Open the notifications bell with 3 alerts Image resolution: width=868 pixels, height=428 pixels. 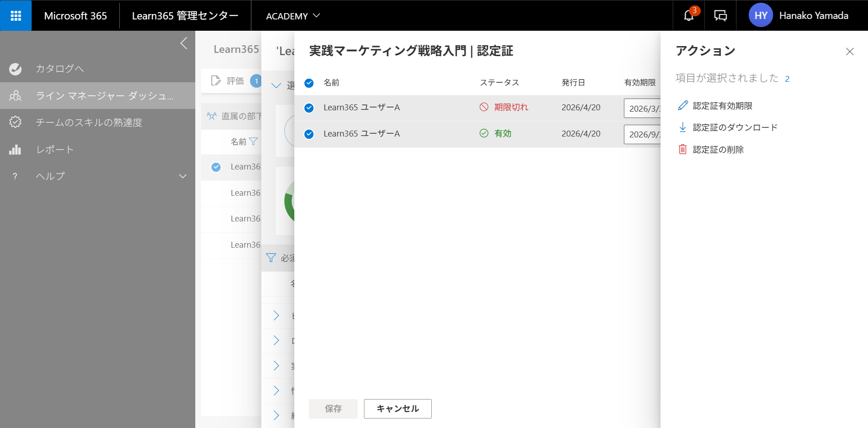689,16
